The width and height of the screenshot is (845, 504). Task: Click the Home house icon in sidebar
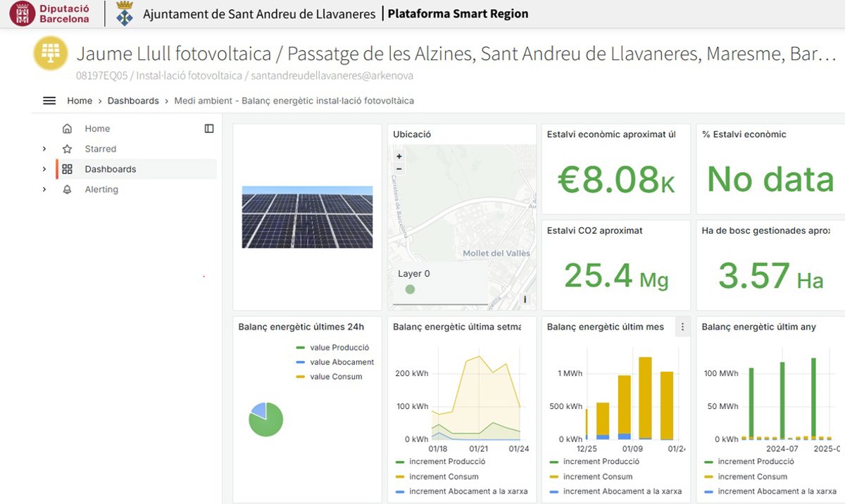67,129
